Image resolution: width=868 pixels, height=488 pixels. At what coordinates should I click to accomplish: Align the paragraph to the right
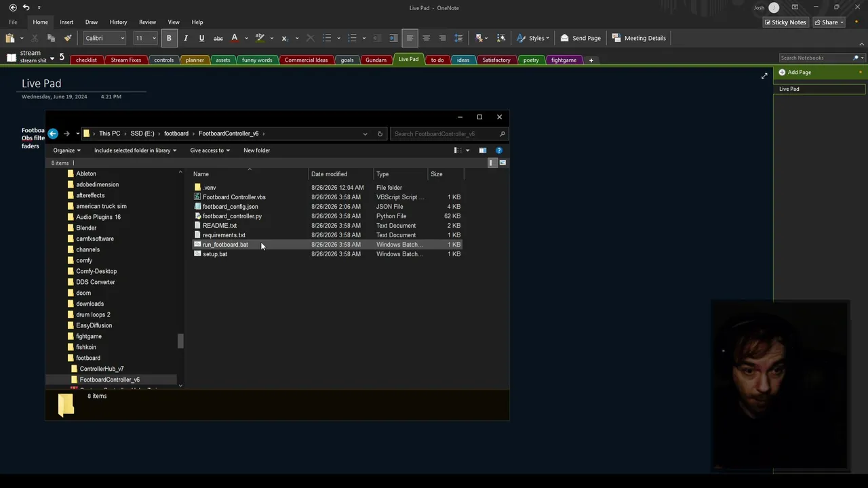click(x=442, y=38)
